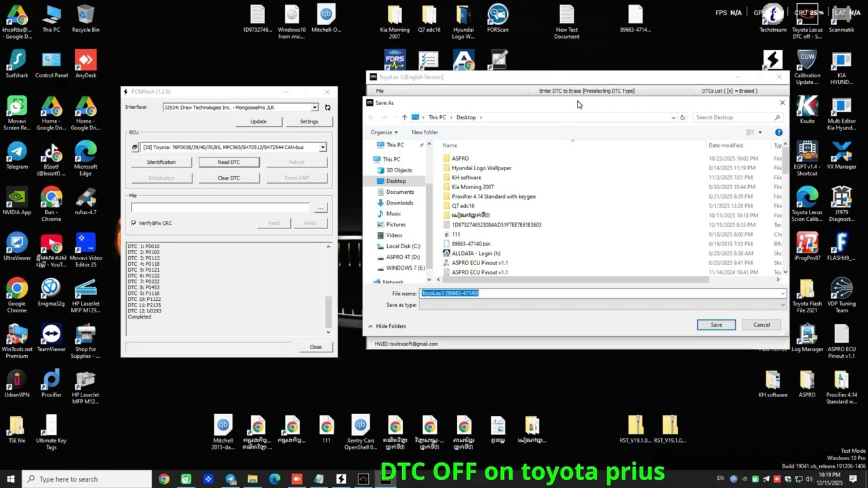This screenshot has height=488, width=868.
Task: Select ASPRO 4T (D:) drive
Action: click(403, 257)
